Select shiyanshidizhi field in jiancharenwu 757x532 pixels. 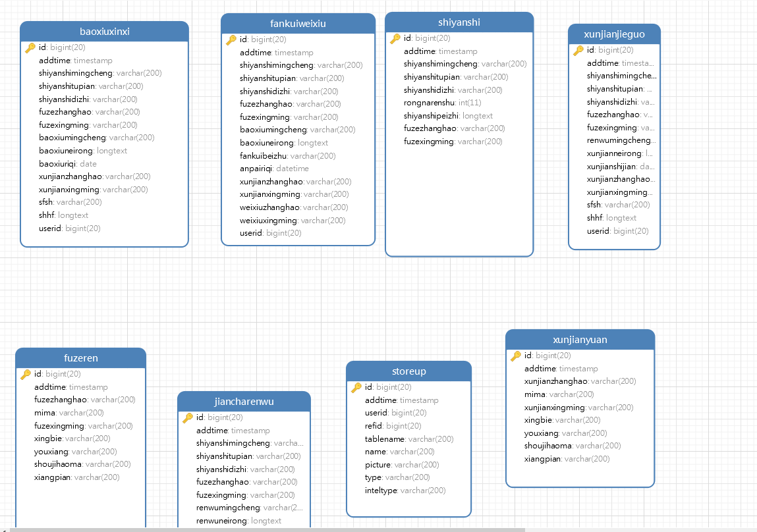click(x=245, y=469)
